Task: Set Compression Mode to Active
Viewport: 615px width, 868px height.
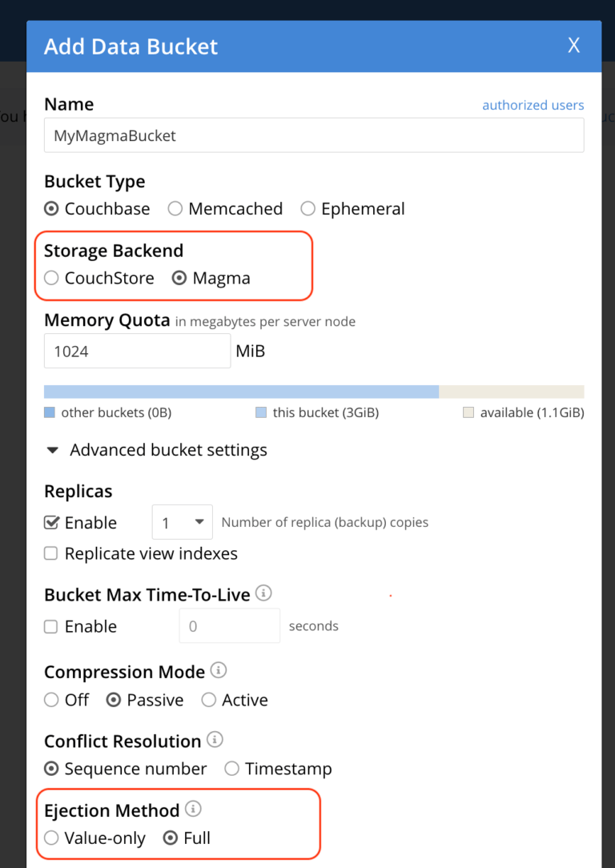Action: (207, 699)
